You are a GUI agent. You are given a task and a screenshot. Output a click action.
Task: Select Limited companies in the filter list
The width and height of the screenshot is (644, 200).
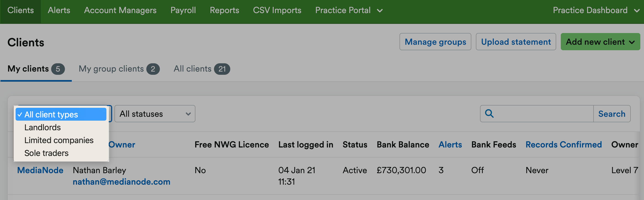coord(59,140)
